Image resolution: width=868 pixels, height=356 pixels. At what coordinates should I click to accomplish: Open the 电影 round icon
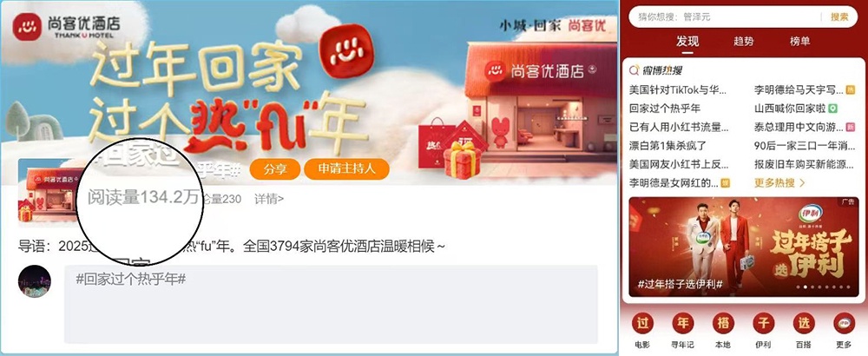642,324
